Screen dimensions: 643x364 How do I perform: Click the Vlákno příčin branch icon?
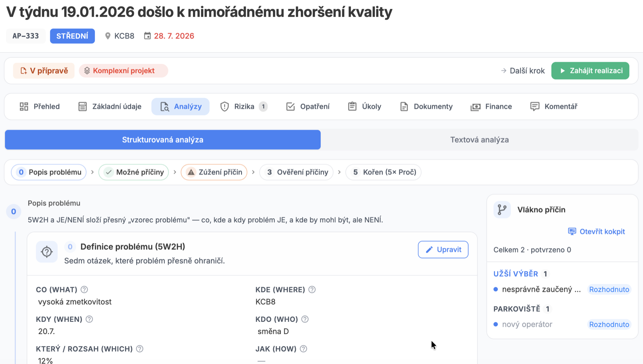point(502,210)
